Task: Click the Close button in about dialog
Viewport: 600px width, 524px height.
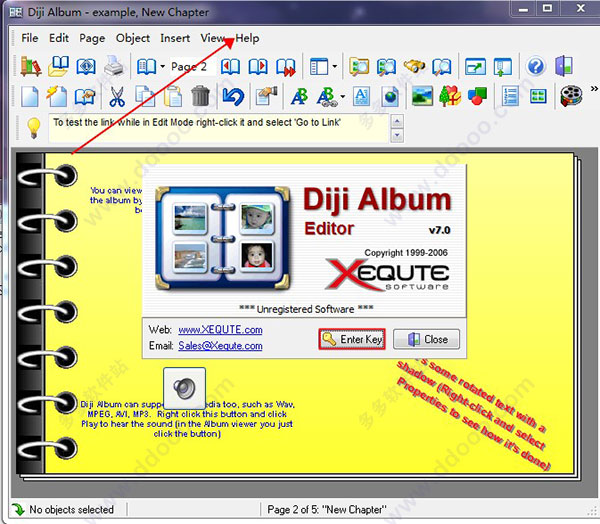Action: pyautogui.click(x=426, y=339)
